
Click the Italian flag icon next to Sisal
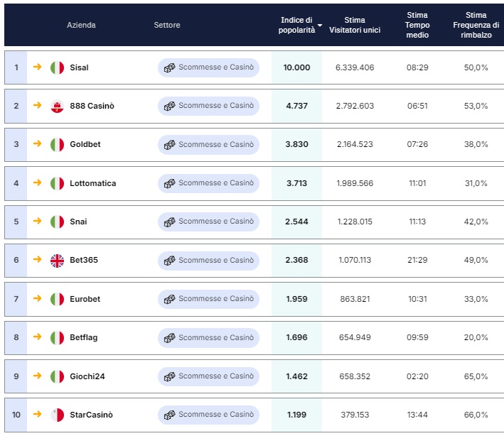57,67
